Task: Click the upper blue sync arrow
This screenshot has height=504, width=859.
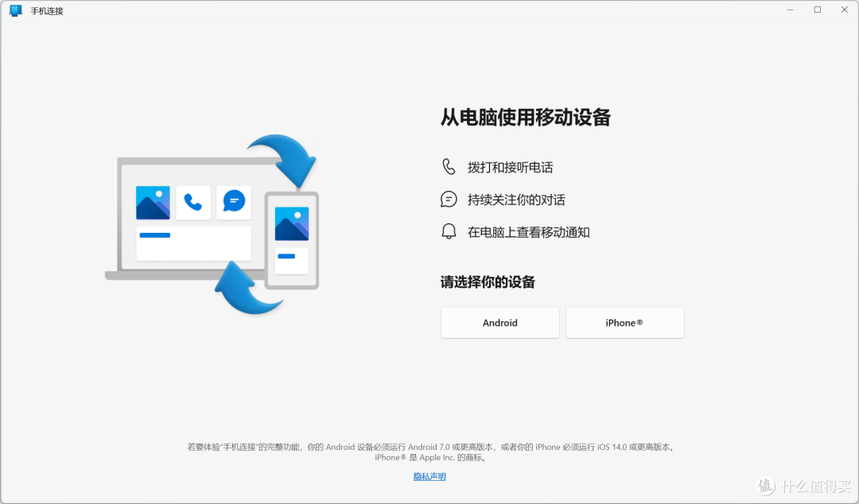Action: 286,159
